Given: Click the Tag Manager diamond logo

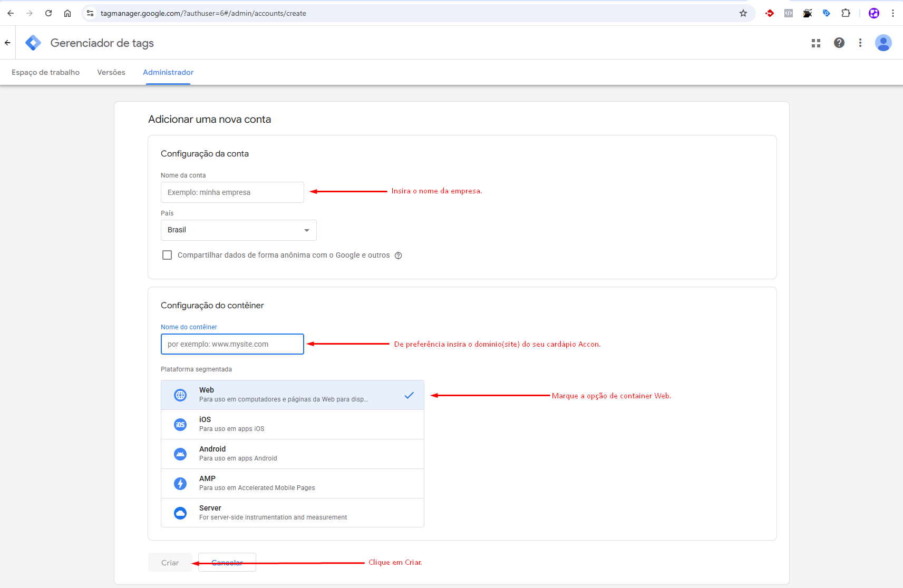Looking at the screenshot, I should click(x=33, y=43).
